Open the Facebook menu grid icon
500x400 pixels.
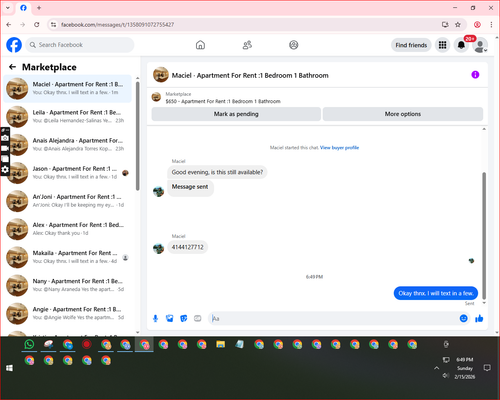[x=442, y=45]
